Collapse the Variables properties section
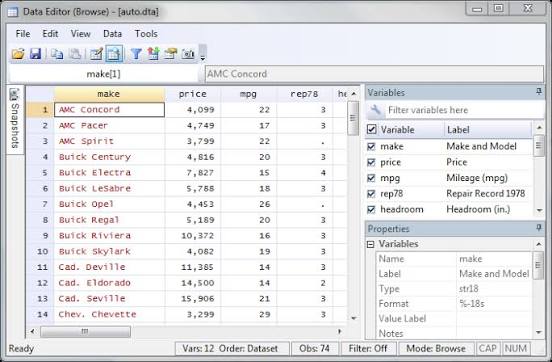The height and width of the screenshot is (362, 552). [x=370, y=244]
